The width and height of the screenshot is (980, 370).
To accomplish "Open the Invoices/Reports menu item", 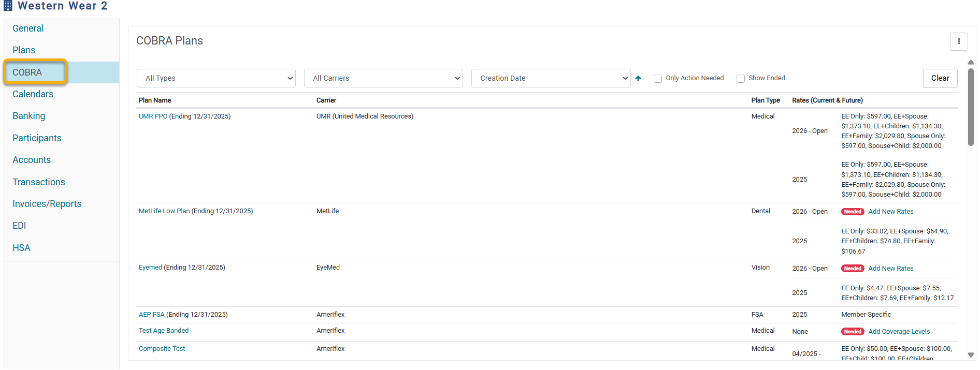I will click(47, 204).
